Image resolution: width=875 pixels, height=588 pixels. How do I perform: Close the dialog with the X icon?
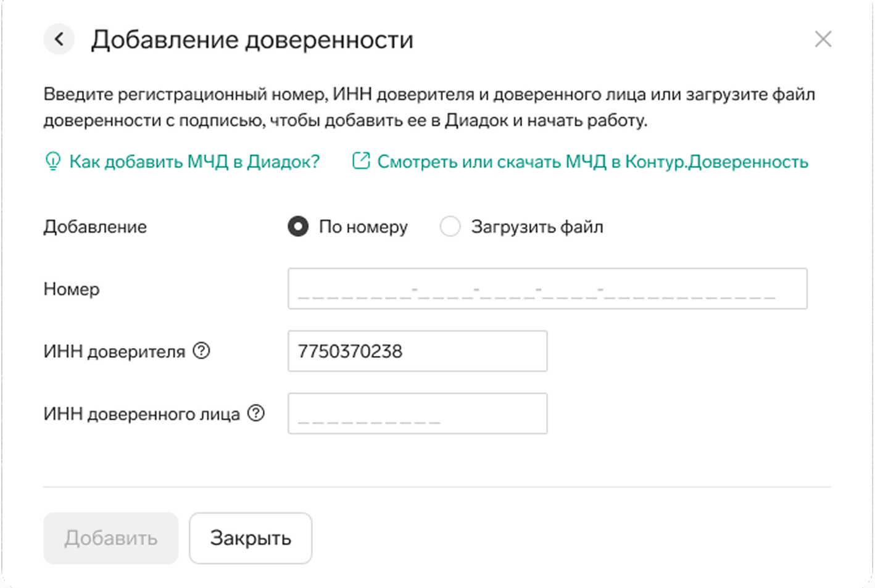(x=823, y=39)
